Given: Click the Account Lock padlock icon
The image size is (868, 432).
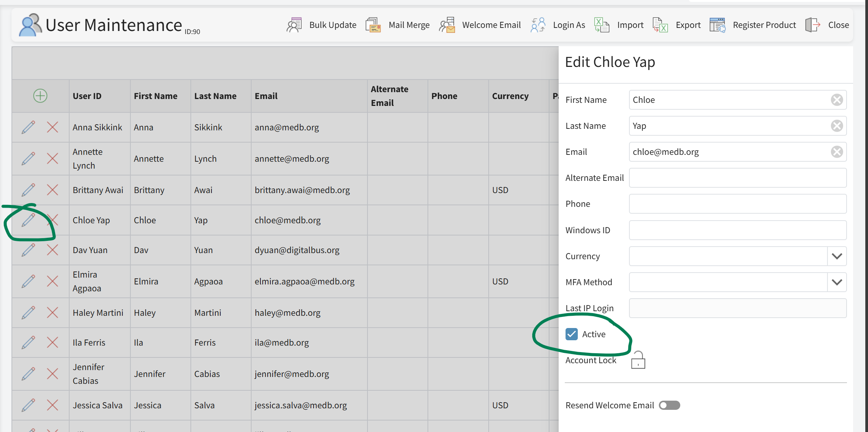Looking at the screenshot, I should point(638,360).
